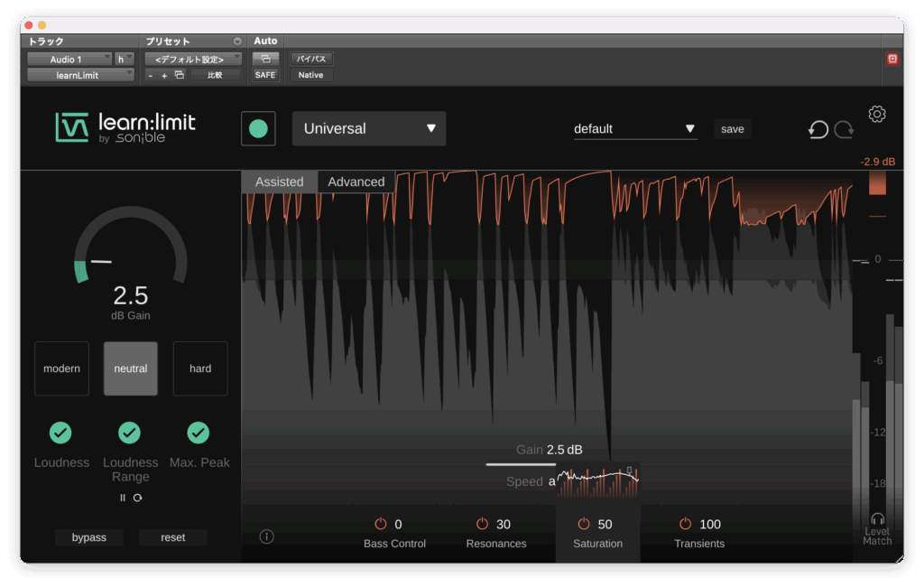This screenshot has height=587, width=924.
Task: Select the neutral limiting style
Action: tap(131, 368)
